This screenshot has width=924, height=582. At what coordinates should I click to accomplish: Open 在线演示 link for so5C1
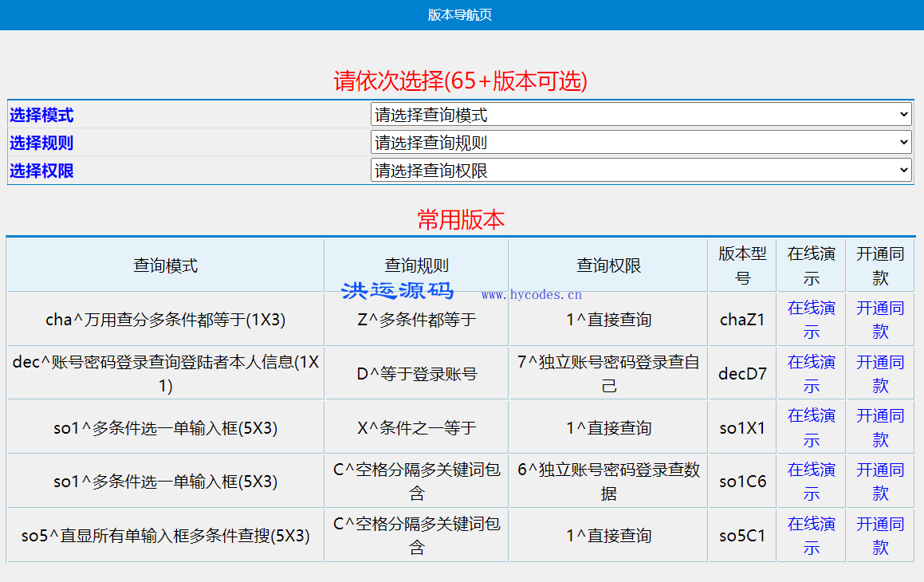pos(811,536)
